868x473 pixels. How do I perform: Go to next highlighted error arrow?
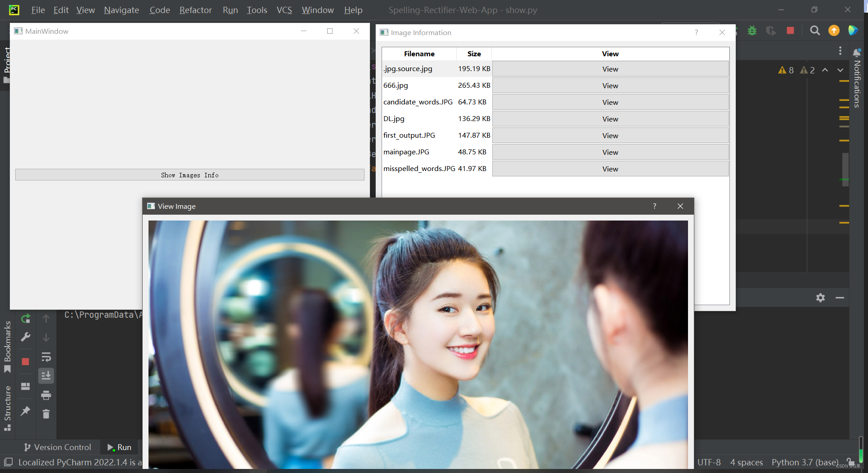pos(840,70)
